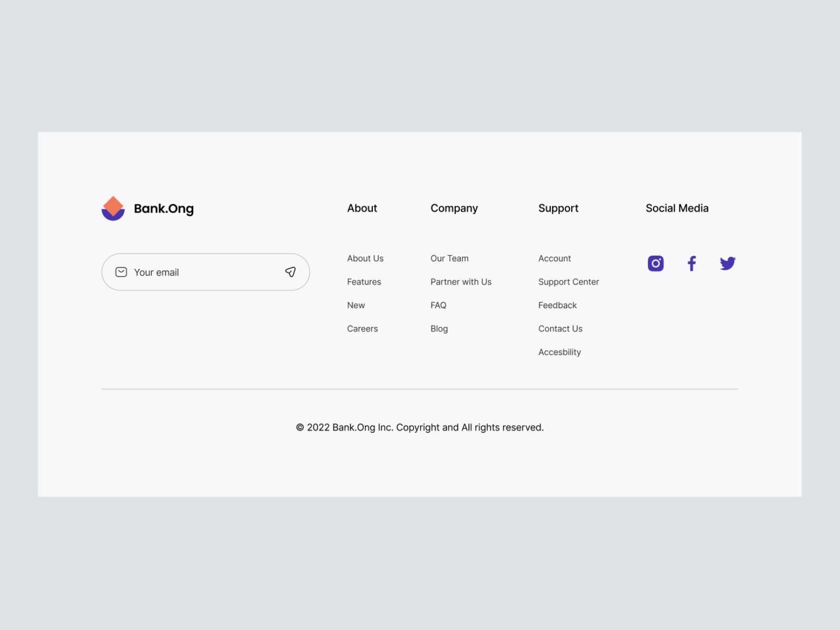Click the envelope icon in email field

(121, 272)
